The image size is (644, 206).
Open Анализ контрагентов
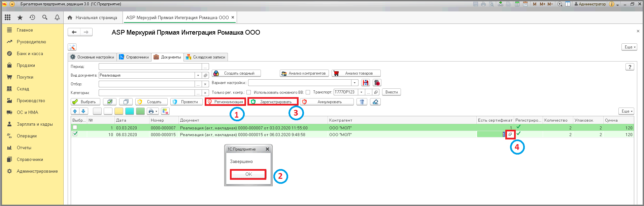pos(304,73)
